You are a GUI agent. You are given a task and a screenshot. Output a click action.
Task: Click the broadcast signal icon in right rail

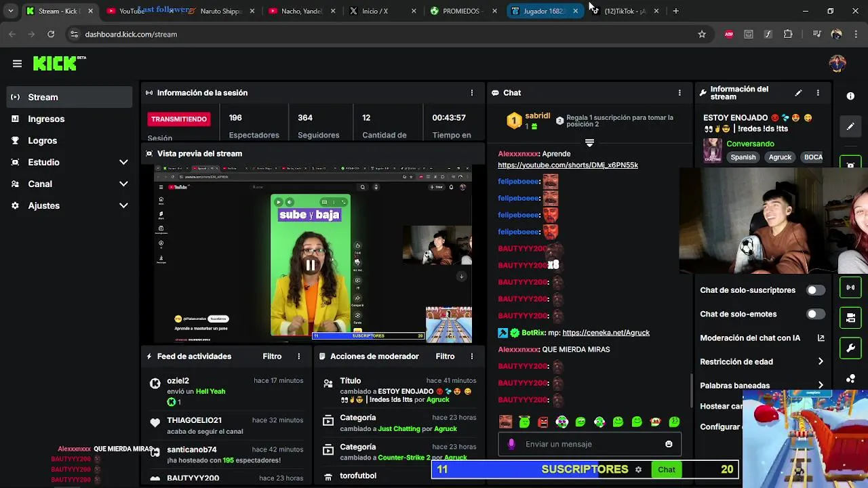850,287
